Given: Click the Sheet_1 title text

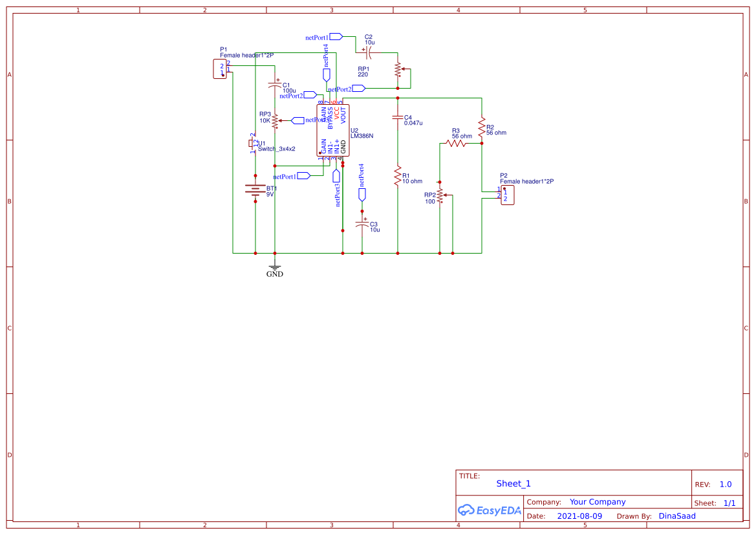Looking at the screenshot, I should pos(513,483).
